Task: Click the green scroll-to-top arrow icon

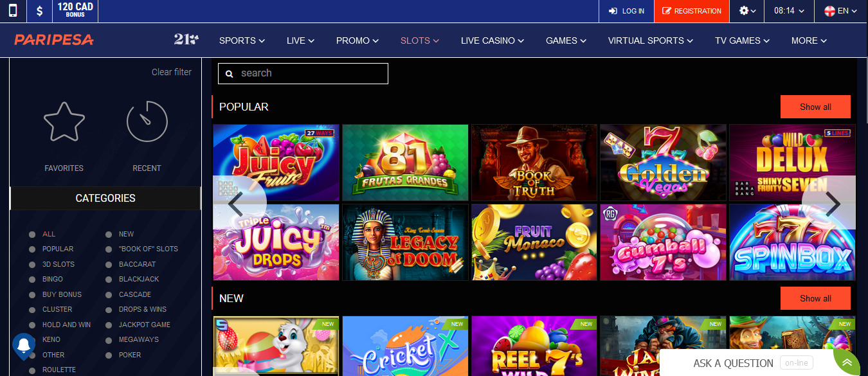Action: 847,363
